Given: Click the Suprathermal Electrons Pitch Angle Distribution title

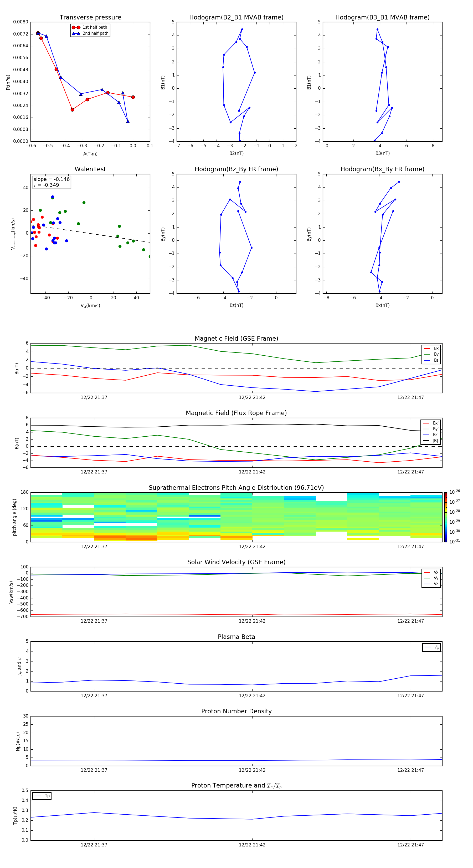Looking at the screenshot, I should (x=236, y=488).
